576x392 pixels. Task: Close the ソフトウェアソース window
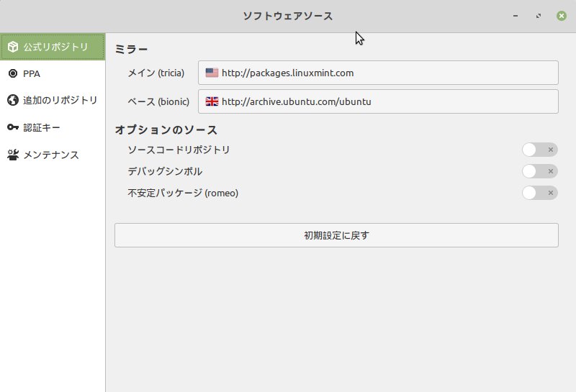point(562,16)
